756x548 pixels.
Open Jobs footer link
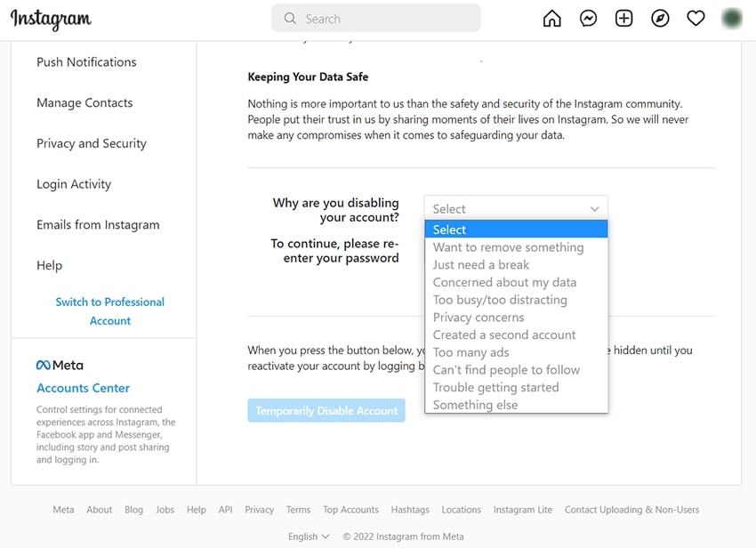coord(165,510)
